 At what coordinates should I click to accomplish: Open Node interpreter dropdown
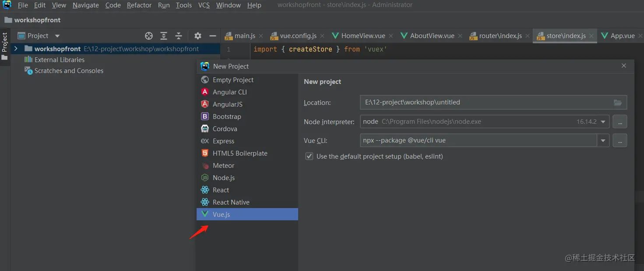point(603,122)
